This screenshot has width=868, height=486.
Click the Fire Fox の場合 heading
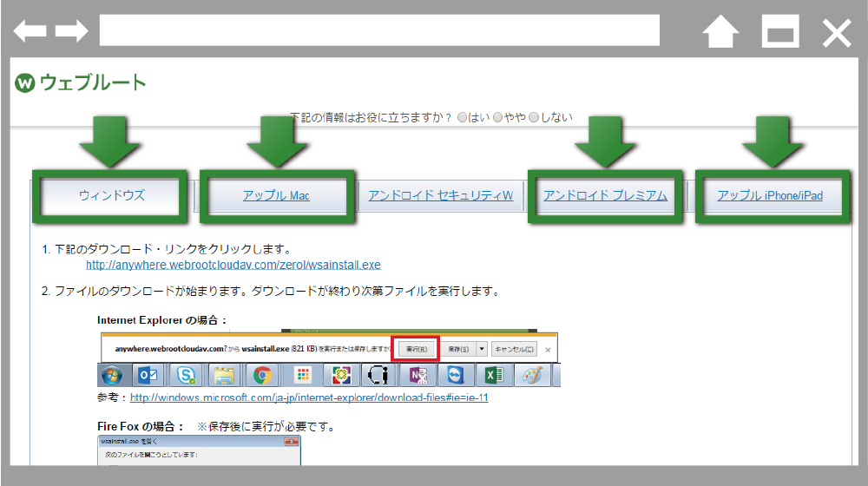(141, 426)
